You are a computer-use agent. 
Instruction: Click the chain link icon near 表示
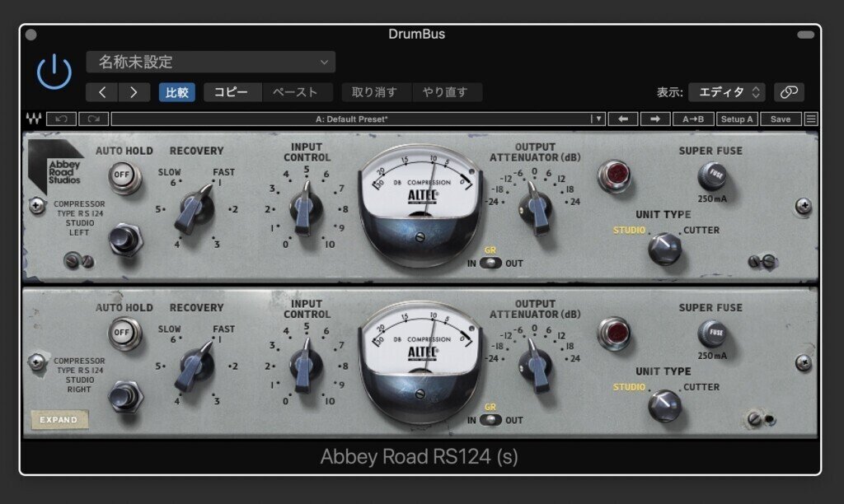[x=788, y=92]
